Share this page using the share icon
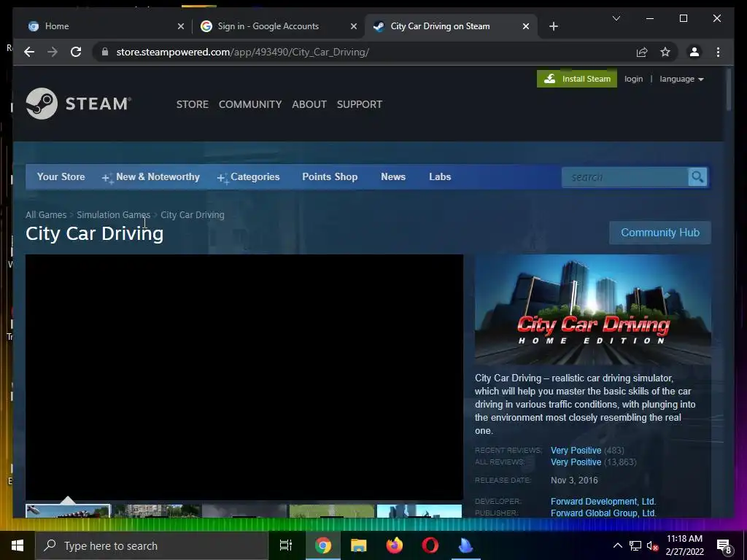747x560 pixels. (x=642, y=52)
